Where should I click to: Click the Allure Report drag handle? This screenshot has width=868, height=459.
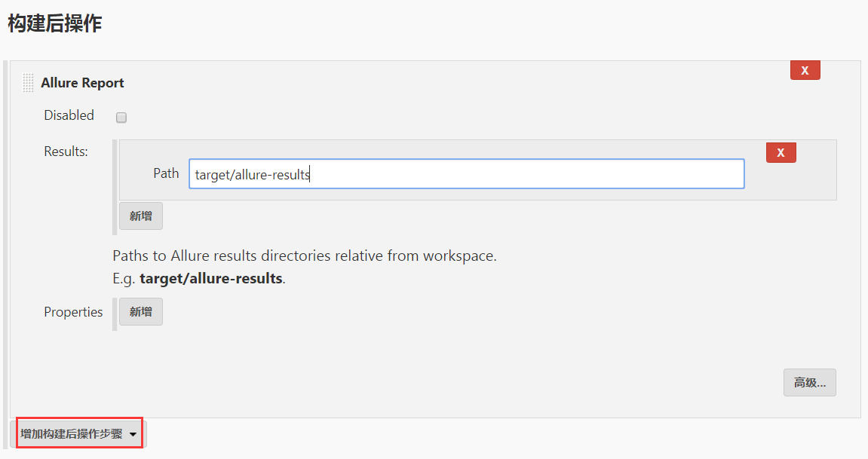click(x=28, y=83)
